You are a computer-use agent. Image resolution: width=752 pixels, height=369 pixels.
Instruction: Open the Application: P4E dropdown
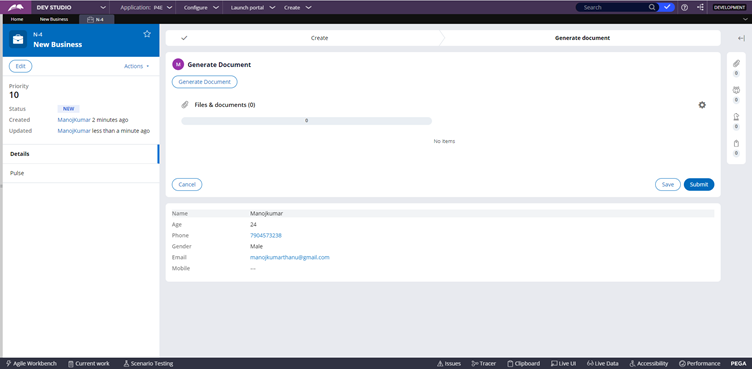coord(146,8)
